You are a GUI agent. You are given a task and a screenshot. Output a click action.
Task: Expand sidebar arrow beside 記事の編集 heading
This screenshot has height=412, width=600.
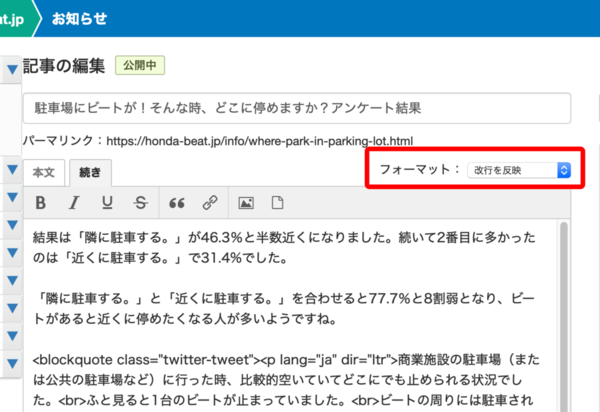12,69
